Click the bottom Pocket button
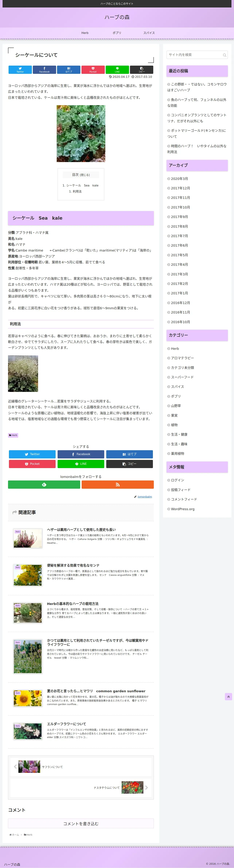 pos(32,464)
